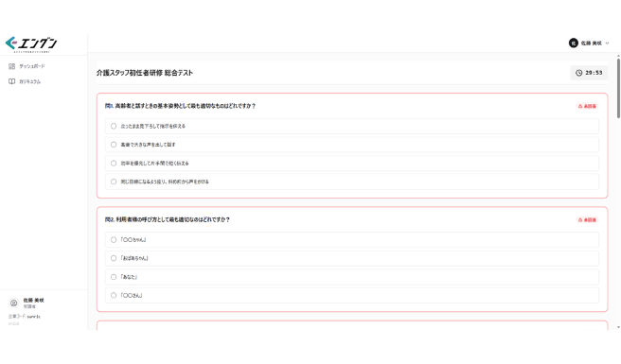
Task: Click the question 2 title text
Action: tap(168, 219)
